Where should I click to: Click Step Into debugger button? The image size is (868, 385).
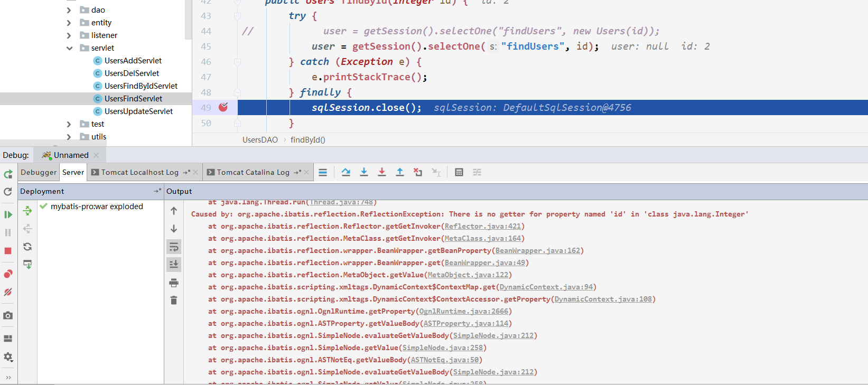click(364, 172)
